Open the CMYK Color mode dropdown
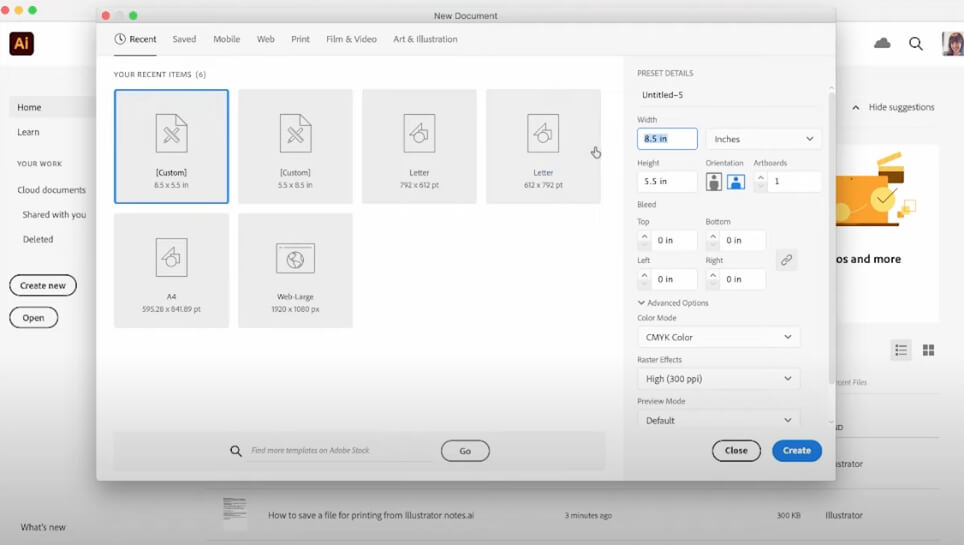 pyautogui.click(x=718, y=337)
